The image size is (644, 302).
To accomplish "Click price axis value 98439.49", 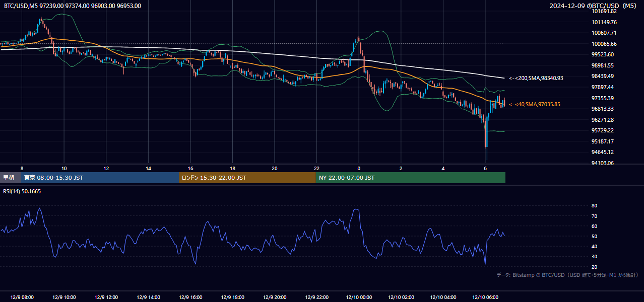I will 603,76.
